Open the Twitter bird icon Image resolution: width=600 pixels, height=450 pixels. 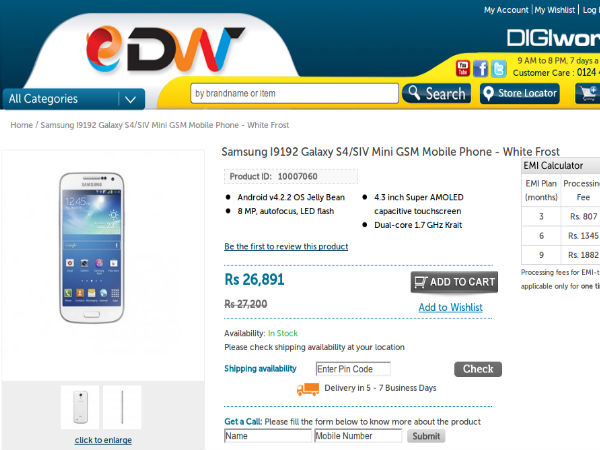499,69
